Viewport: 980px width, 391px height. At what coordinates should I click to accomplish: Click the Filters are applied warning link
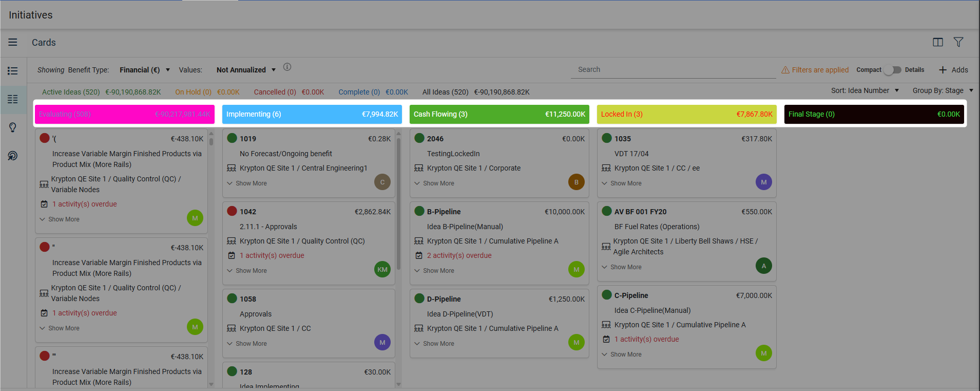pos(815,70)
